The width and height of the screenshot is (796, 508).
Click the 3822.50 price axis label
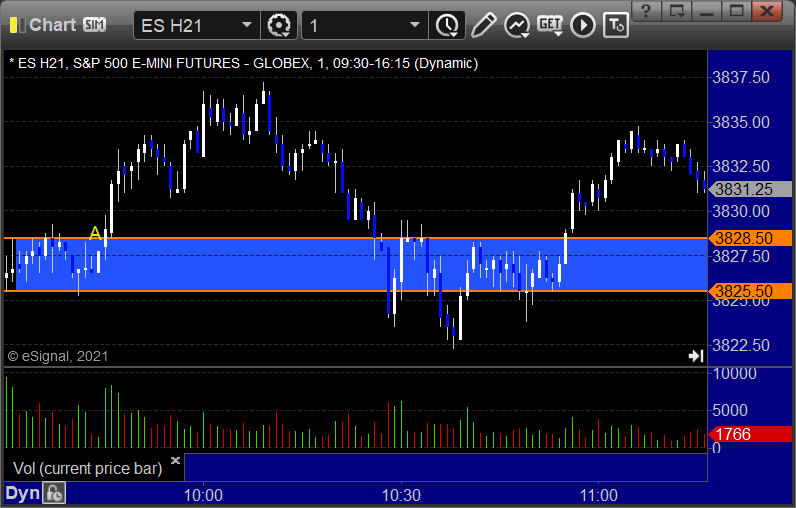pyautogui.click(x=741, y=346)
